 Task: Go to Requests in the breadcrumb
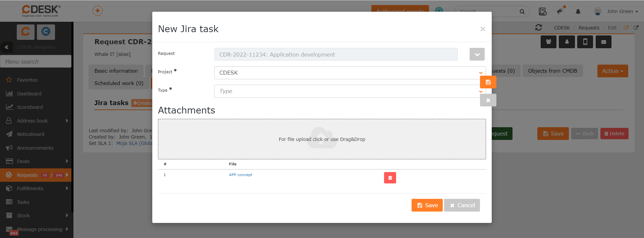click(x=589, y=28)
